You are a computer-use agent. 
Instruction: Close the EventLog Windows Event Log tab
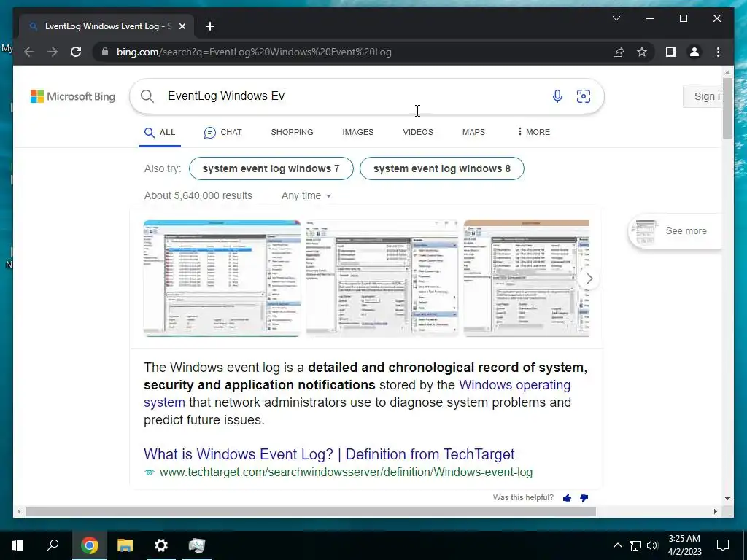coord(182,26)
